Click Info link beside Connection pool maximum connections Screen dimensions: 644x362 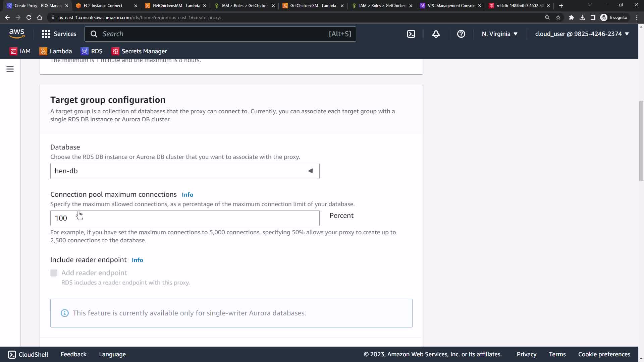[187, 195]
